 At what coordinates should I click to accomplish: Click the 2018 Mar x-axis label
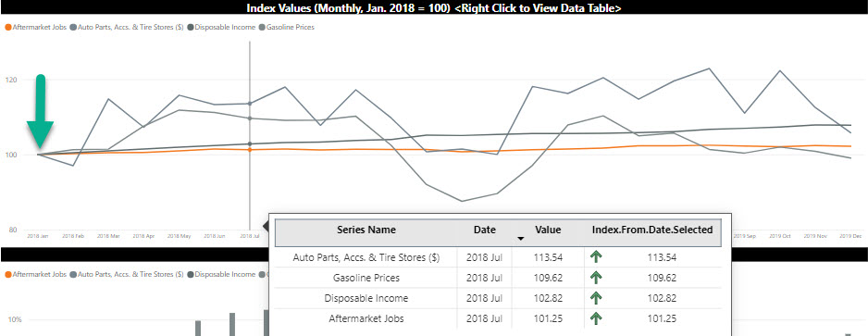(108, 236)
